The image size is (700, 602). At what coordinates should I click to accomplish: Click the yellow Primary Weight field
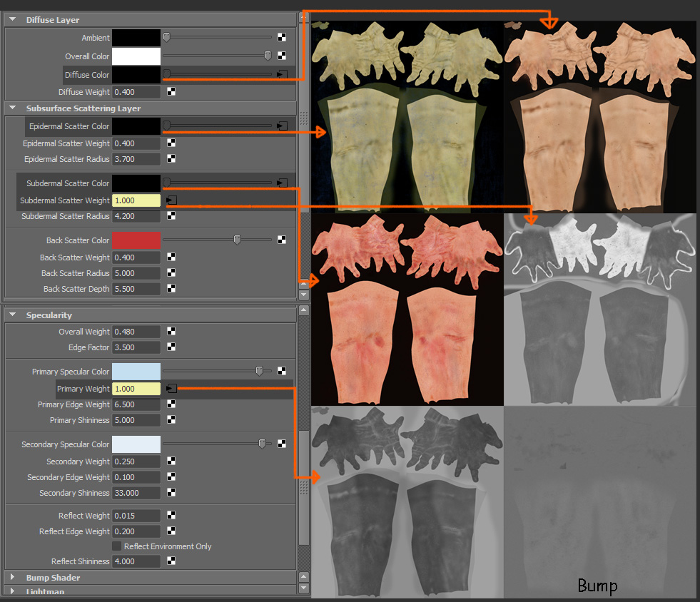click(136, 389)
